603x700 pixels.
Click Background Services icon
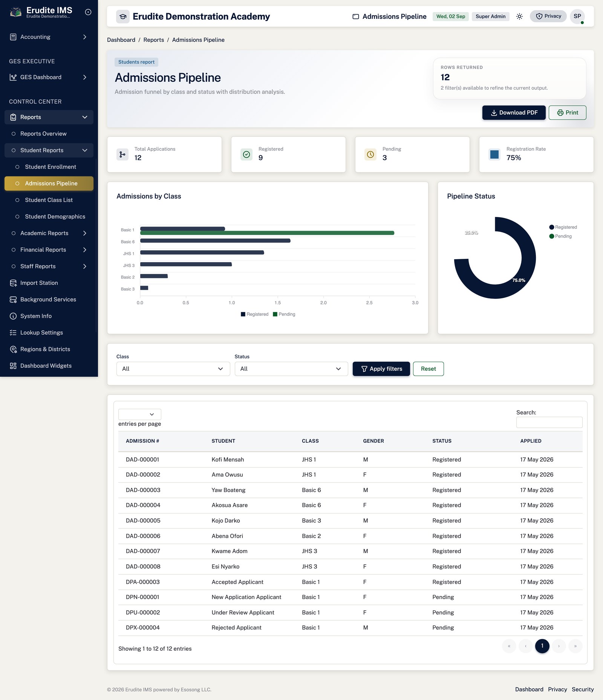pyautogui.click(x=13, y=300)
